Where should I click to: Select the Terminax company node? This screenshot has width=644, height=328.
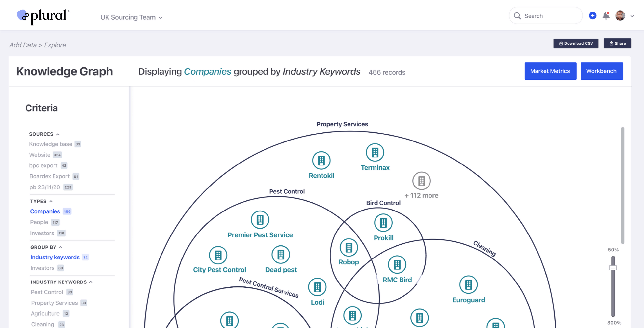375,153
